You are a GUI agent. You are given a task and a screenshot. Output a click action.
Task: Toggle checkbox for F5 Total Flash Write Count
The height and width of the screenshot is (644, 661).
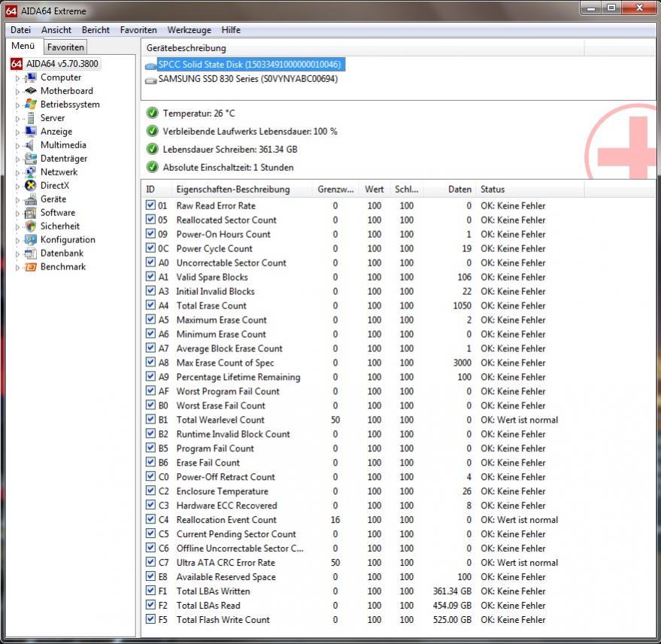[150, 619]
